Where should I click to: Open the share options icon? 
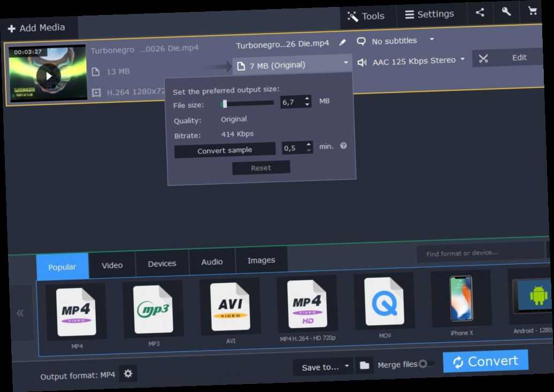point(480,12)
